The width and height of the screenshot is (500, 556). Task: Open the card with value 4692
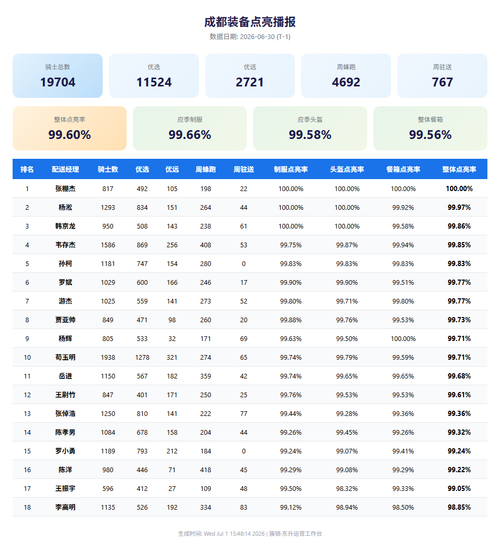346,76
